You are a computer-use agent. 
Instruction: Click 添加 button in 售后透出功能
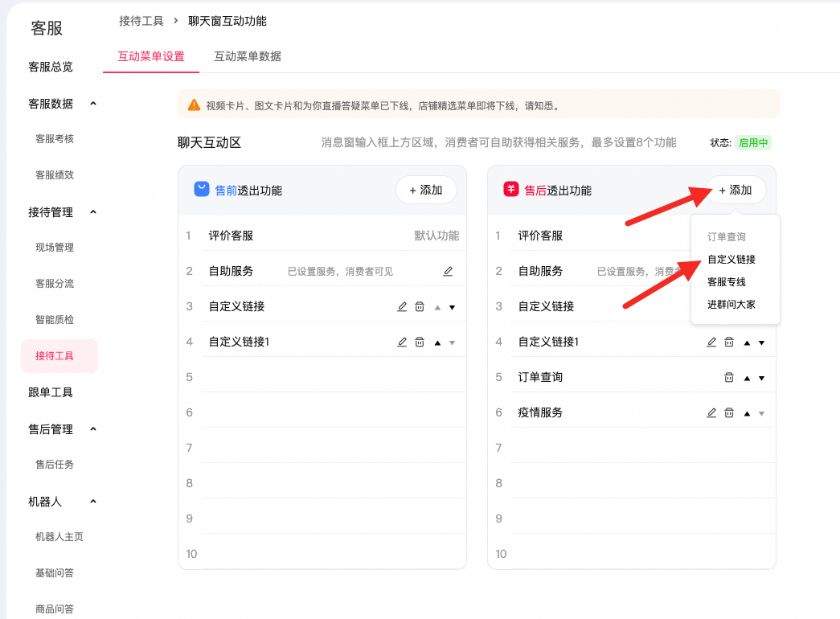pos(736,191)
